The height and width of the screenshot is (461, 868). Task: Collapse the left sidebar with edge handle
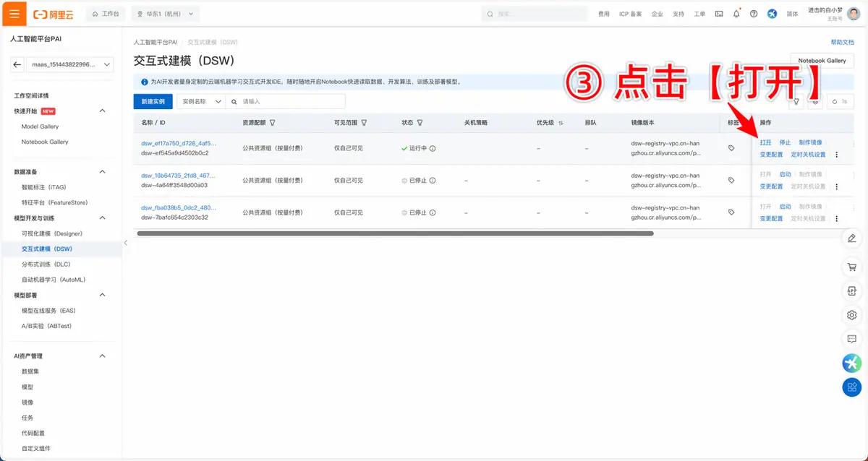pos(125,243)
